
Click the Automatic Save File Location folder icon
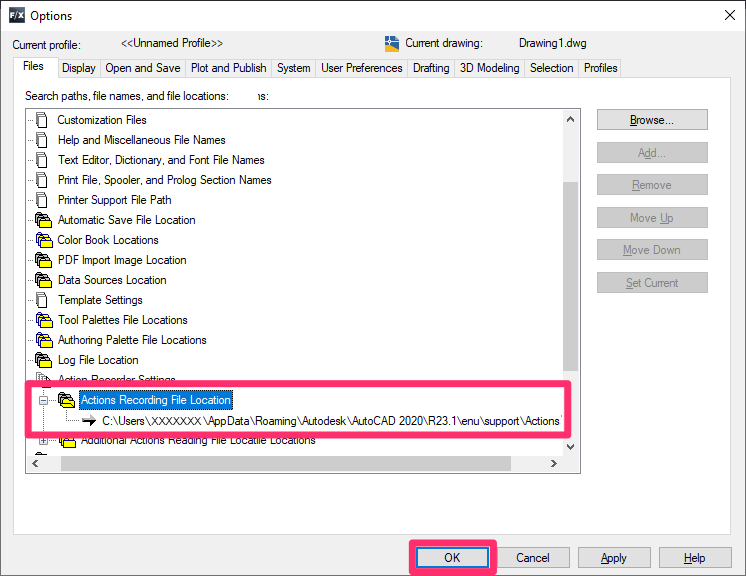coord(43,220)
